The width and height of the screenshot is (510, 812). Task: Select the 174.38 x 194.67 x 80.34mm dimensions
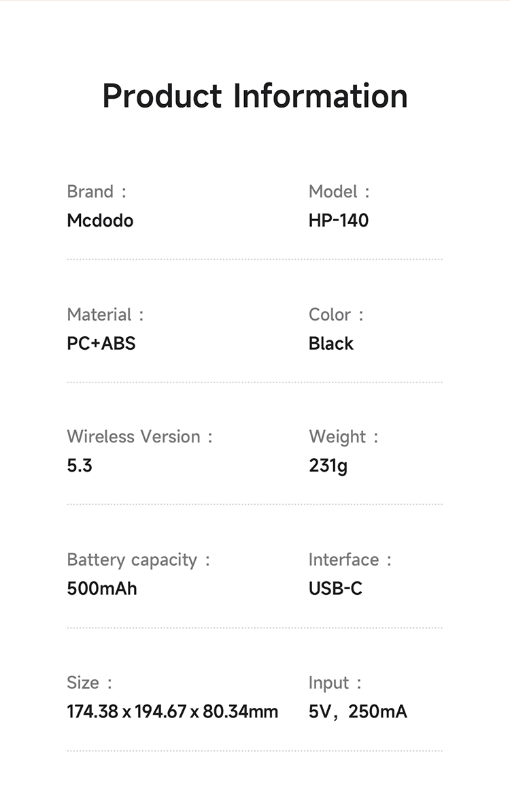tap(173, 712)
